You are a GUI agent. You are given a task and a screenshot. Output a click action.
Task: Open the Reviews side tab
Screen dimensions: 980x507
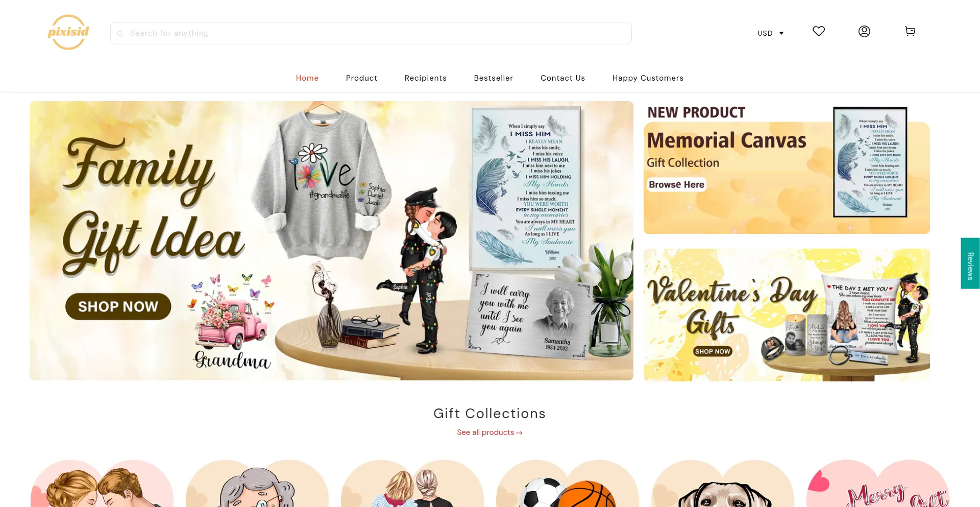point(970,263)
